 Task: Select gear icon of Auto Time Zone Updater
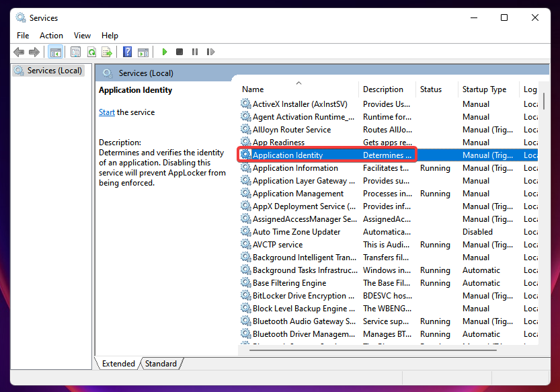pyautogui.click(x=246, y=232)
